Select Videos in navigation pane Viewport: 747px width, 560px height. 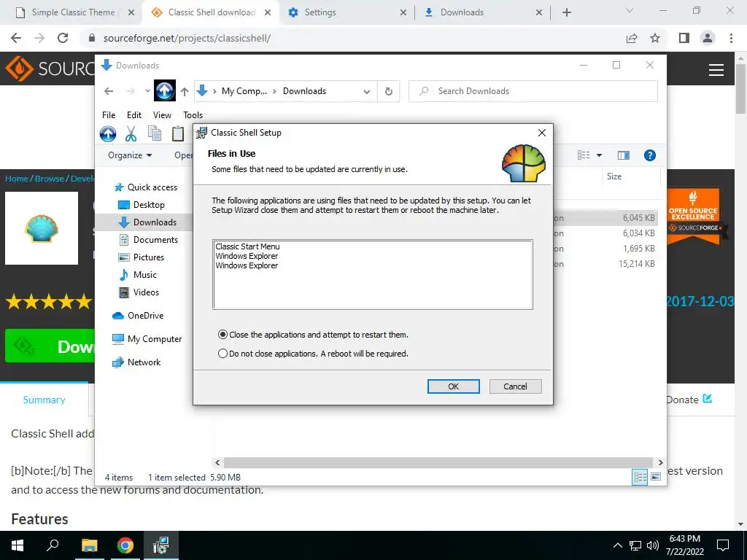139,292
